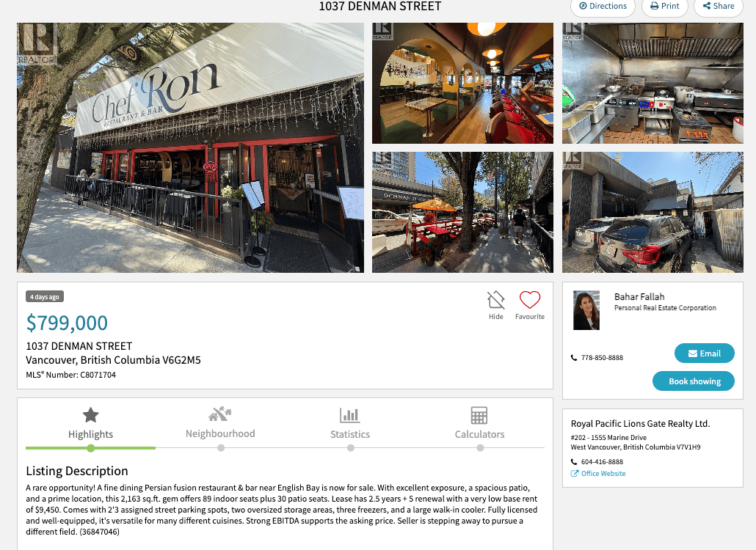Screen dimensions: 756x550
Task: Click the agent phone number 778-850-8888
Action: (602, 358)
